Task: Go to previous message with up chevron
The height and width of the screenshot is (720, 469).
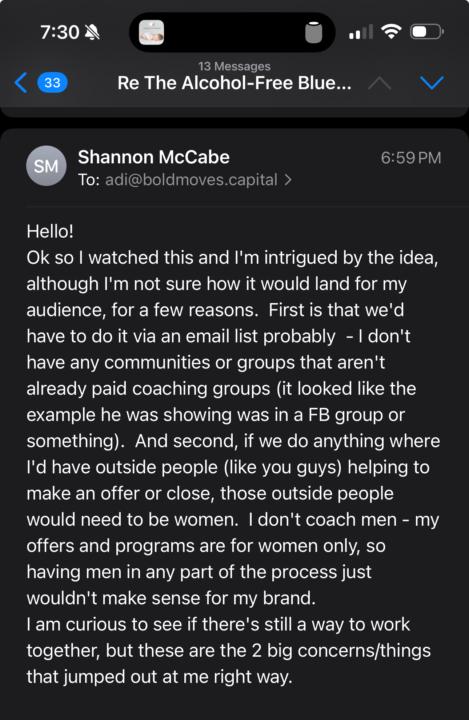Action: (x=379, y=84)
